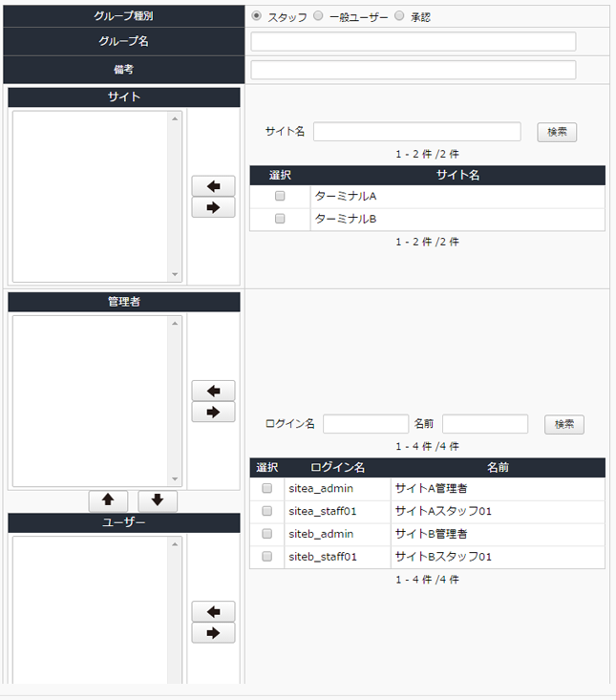
Task: Click the サイトB管理者 name cell
Action: (x=499, y=535)
